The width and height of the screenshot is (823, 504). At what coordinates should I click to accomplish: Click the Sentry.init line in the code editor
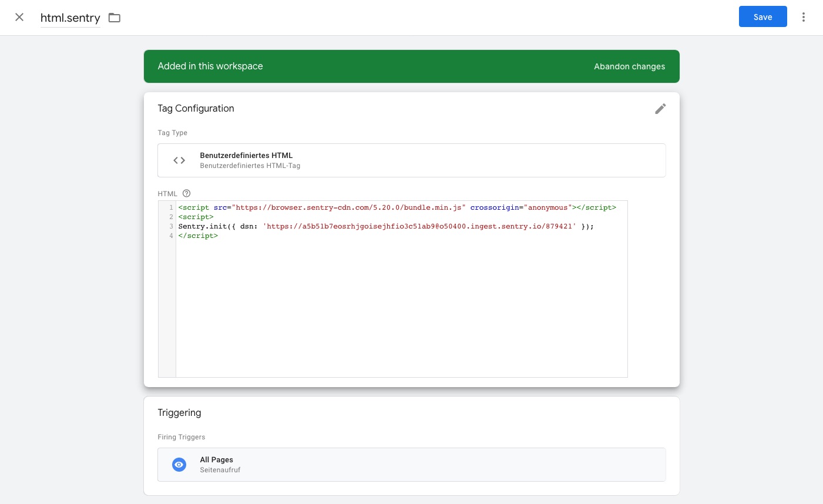pyautogui.click(x=385, y=226)
